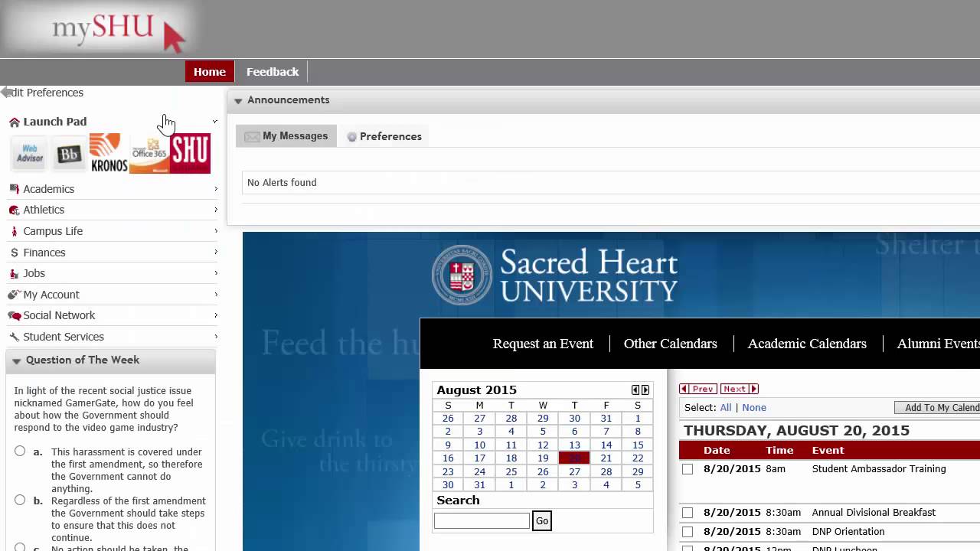The image size is (980, 551).
Task: Open Request an Event menu item
Action: [x=543, y=344]
